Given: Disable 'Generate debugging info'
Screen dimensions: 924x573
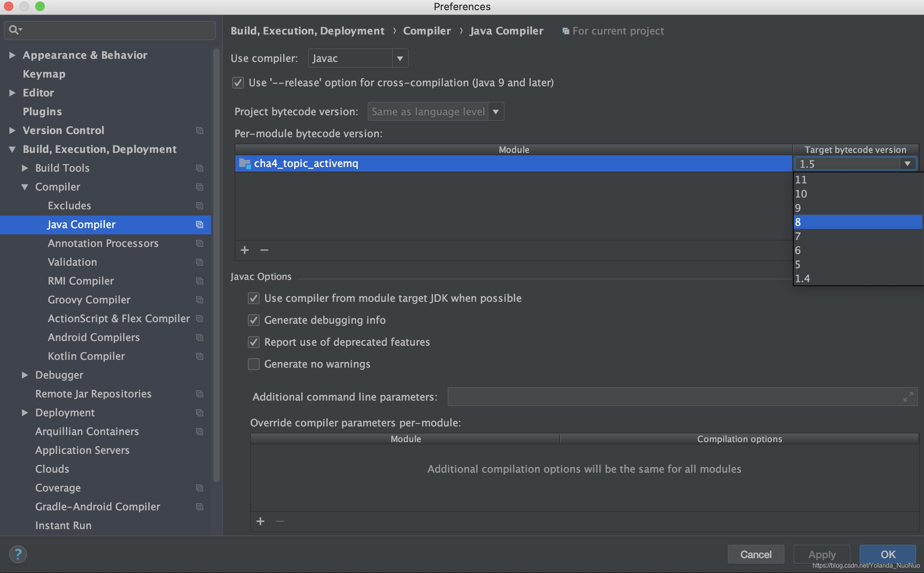Looking at the screenshot, I should pyautogui.click(x=253, y=320).
